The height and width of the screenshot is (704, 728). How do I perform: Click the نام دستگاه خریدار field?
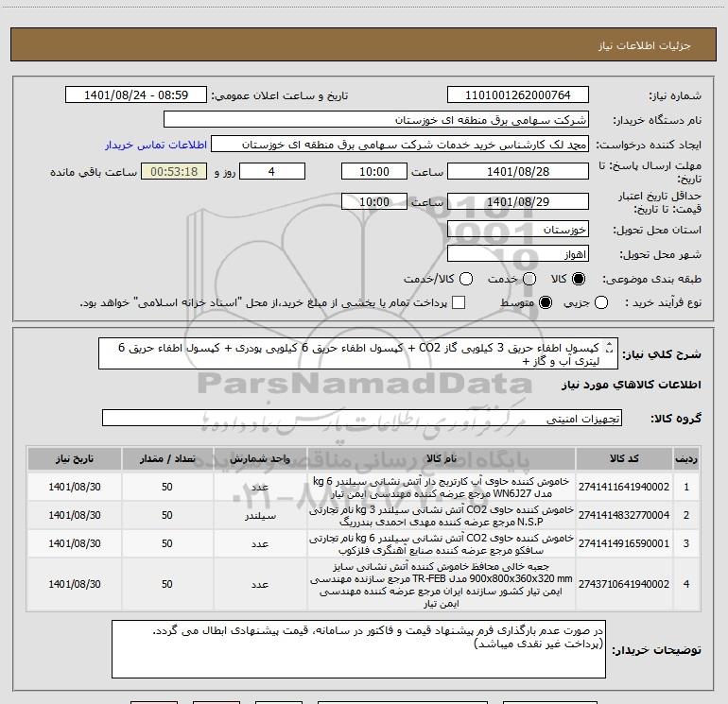pos(376,120)
